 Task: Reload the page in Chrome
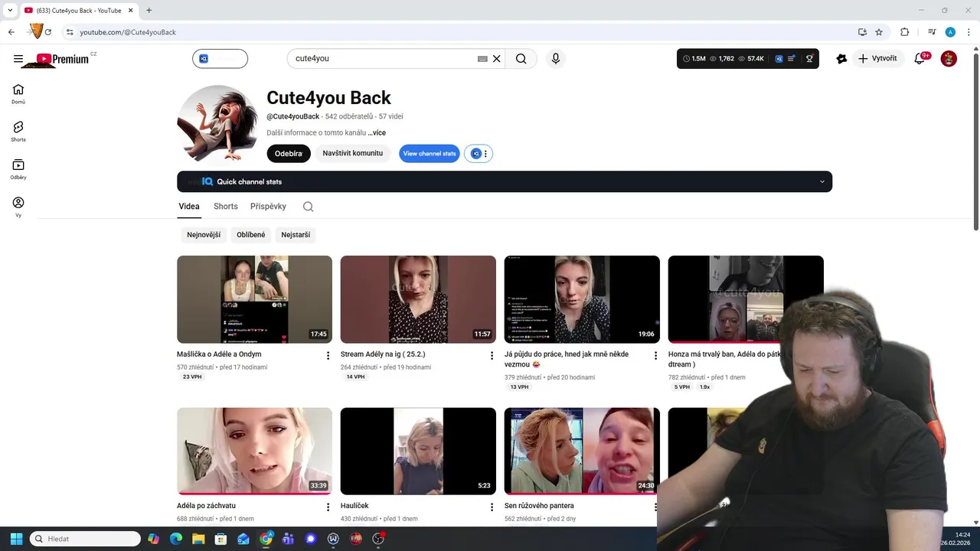coord(47,32)
